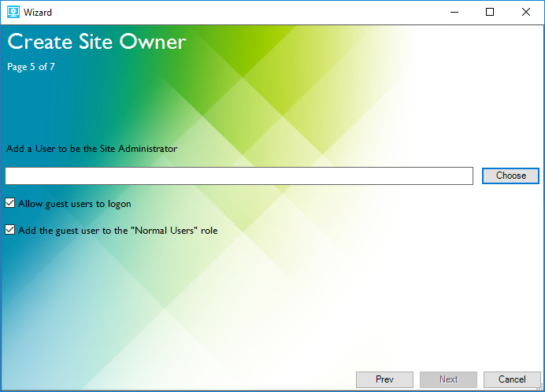Maximize the Wizard window

click(x=490, y=12)
